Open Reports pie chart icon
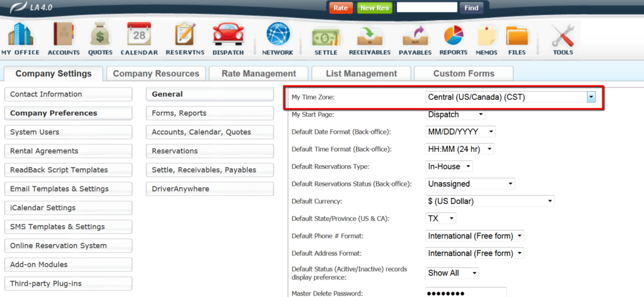The width and height of the screenshot is (644, 297). point(453,35)
